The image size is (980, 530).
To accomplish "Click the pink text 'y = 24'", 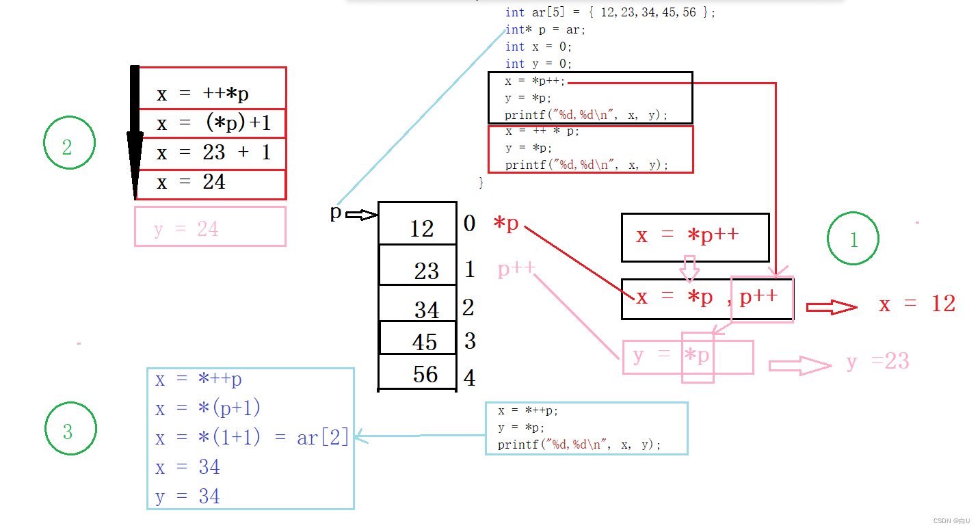I will (186, 229).
